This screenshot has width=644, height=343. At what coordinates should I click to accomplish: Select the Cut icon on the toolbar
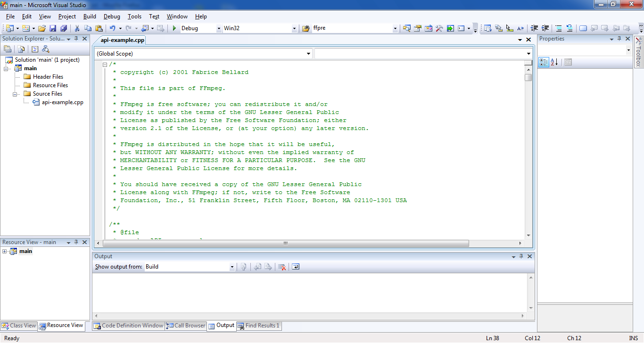(x=77, y=28)
